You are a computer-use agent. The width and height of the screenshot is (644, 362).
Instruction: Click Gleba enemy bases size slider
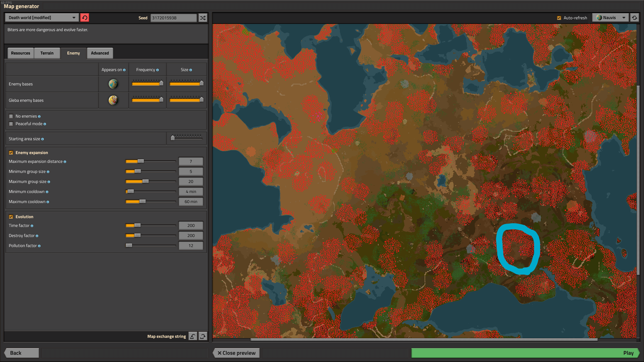click(186, 100)
